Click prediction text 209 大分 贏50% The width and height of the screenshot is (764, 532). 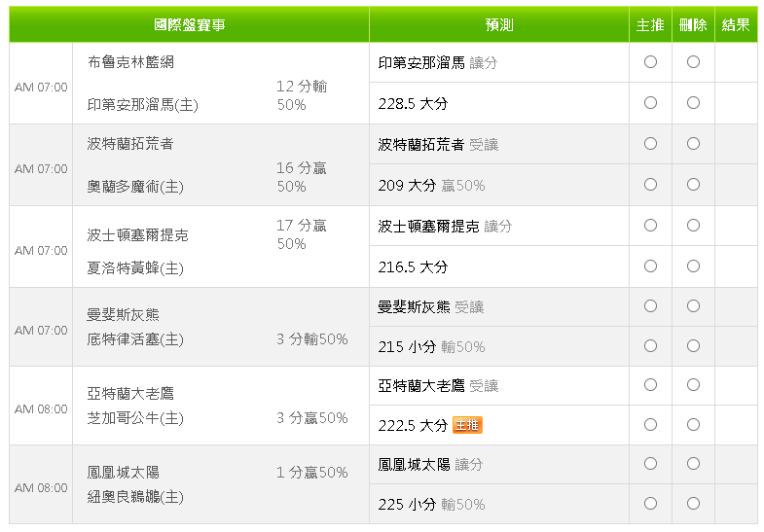coord(432,186)
